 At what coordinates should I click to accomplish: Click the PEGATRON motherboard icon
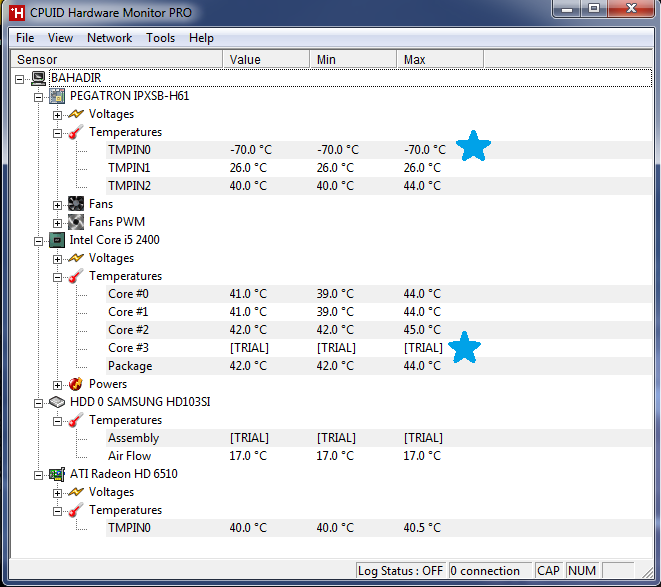(x=57, y=96)
